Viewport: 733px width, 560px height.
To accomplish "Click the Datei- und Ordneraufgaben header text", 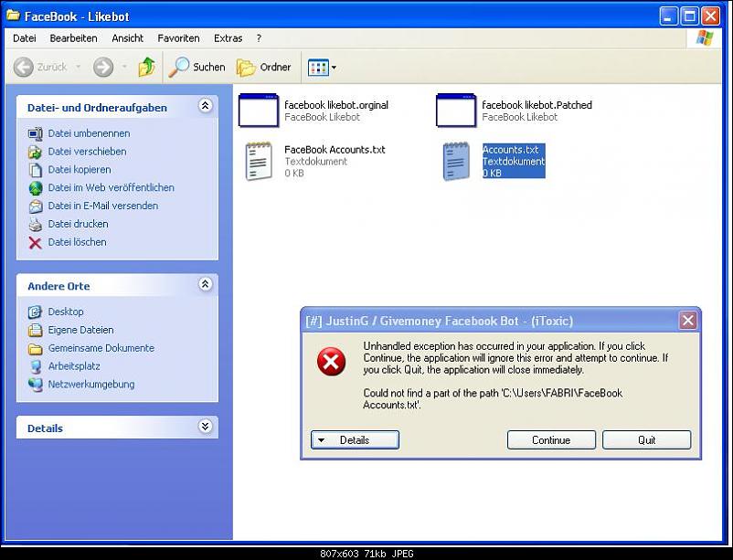I will tap(97, 108).
